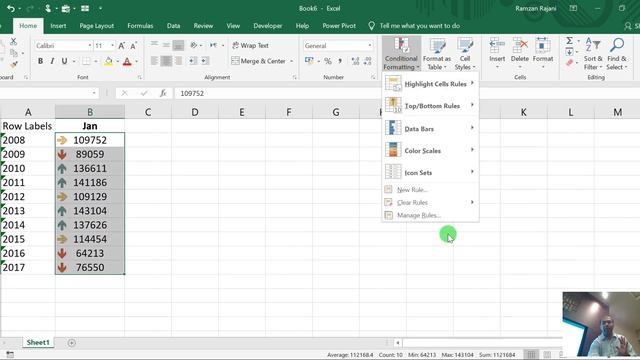Choose Manage Rules... menu entry

tap(430, 215)
